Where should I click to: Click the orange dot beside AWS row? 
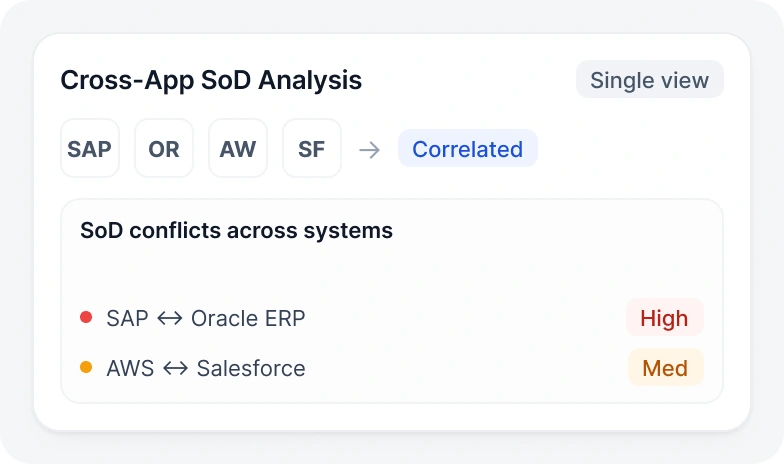(86, 367)
